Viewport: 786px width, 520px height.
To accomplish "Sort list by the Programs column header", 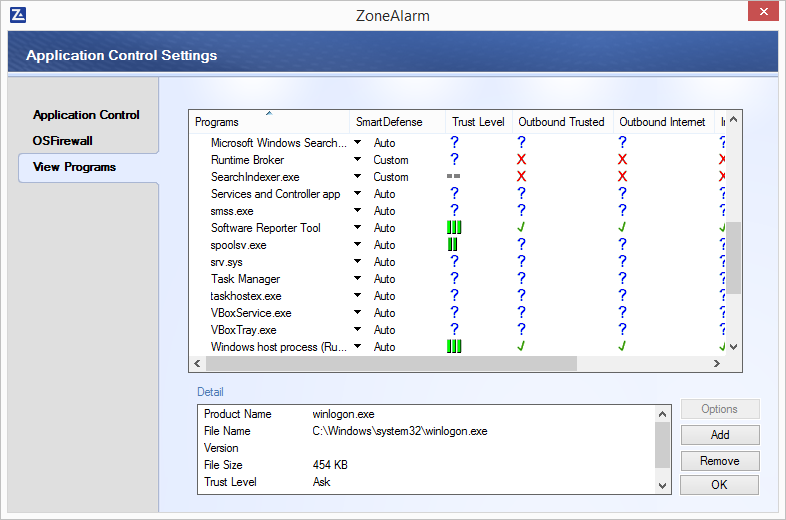I will (268, 122).
